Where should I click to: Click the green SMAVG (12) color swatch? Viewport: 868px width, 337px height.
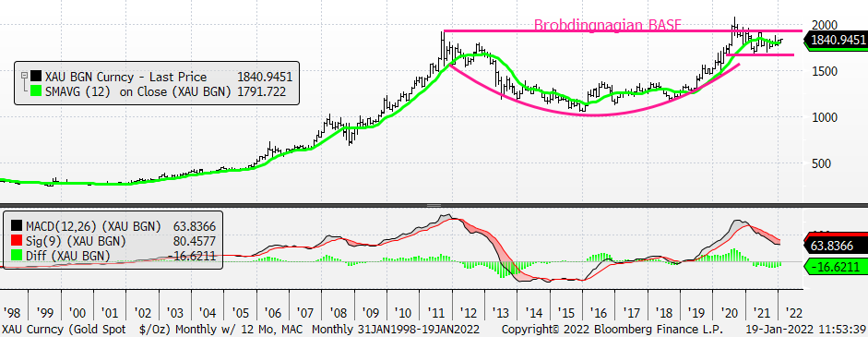coord(37,91)
